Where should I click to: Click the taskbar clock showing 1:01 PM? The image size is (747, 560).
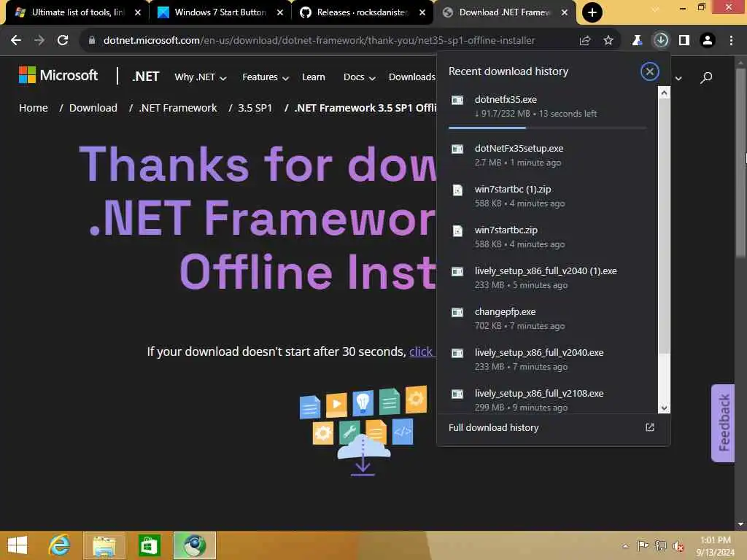tap(715, 546)
